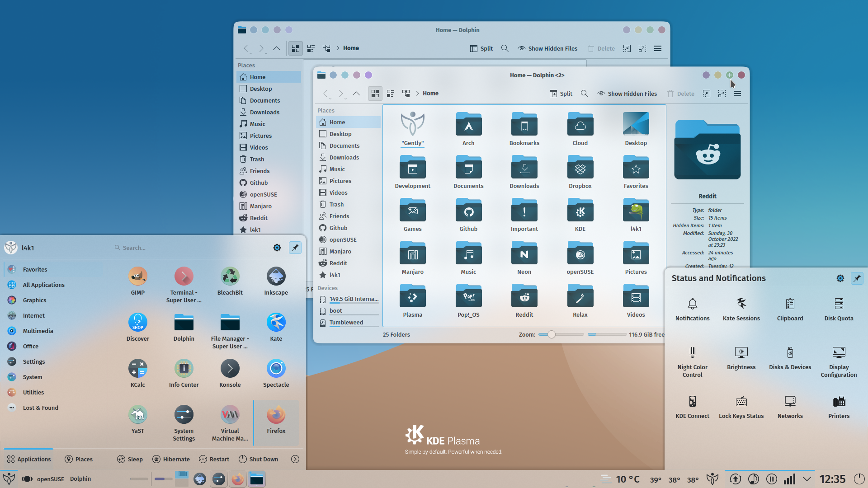Adjust the Zoom slider in Dolphin <2>
Image resolution: width=868 pixels, height=488 pixels.
[x=561, y=334]
